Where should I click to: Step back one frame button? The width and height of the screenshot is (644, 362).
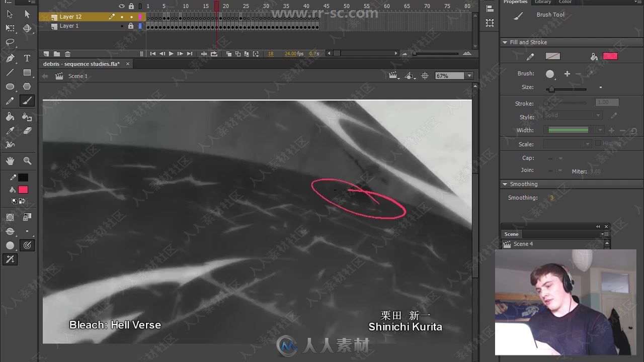click(x=162, y=54)
